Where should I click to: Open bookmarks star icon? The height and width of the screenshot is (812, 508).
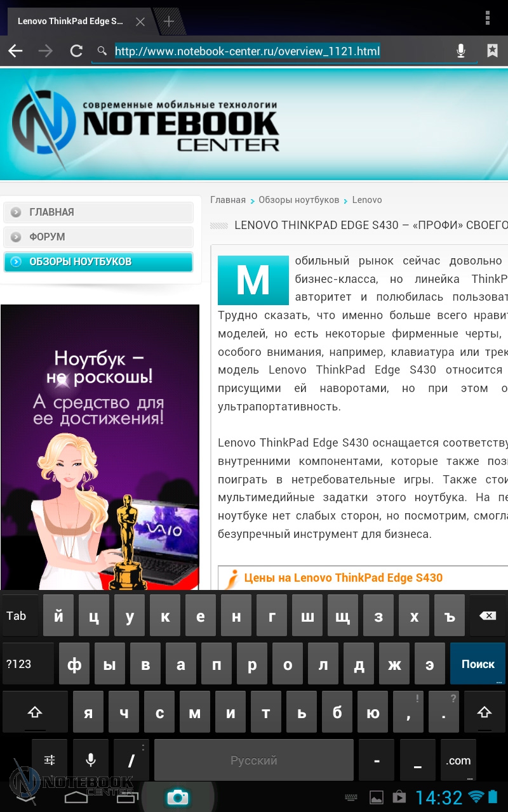point(492,51)
